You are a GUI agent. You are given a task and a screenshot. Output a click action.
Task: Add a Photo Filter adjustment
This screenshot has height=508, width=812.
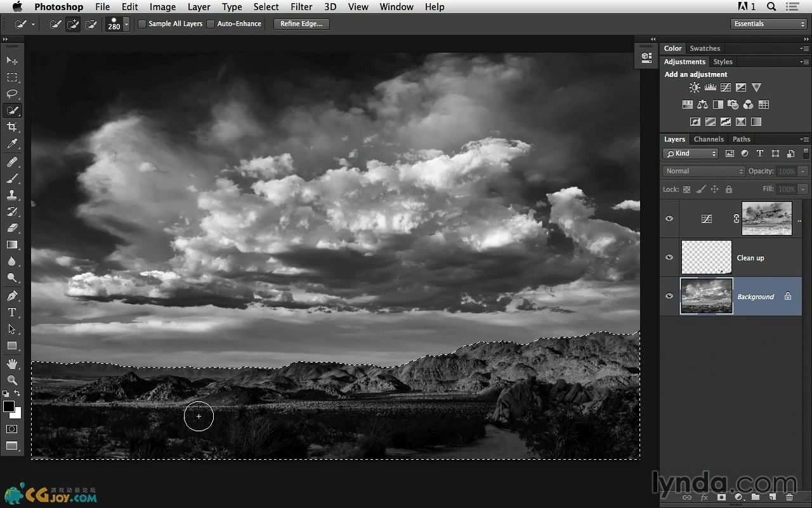733,105
